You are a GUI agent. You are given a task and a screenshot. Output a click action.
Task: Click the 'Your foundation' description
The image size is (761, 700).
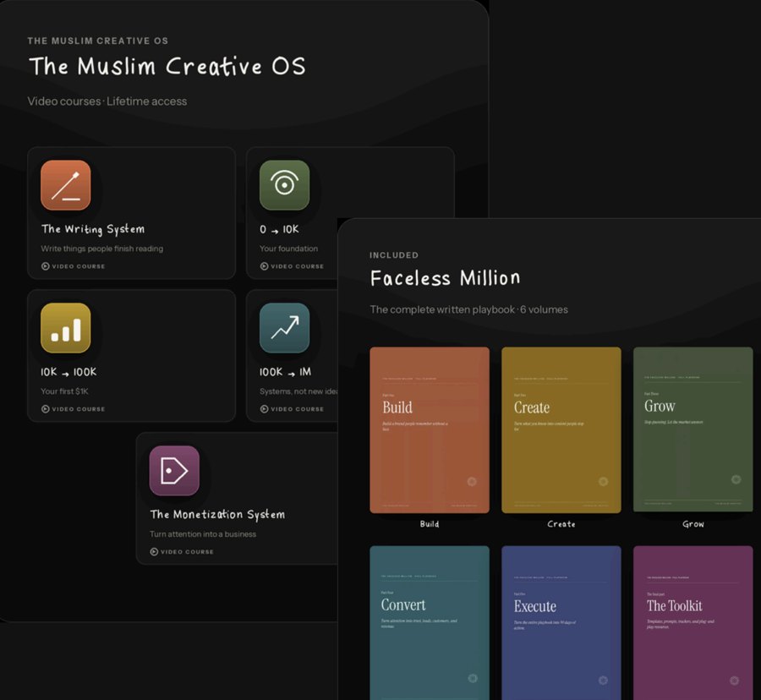click(x=288, y=249)
